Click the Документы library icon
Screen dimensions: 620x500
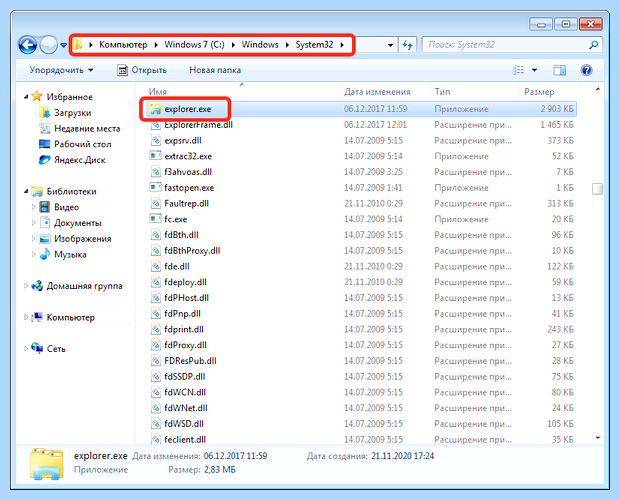click(x=45, y=223)
